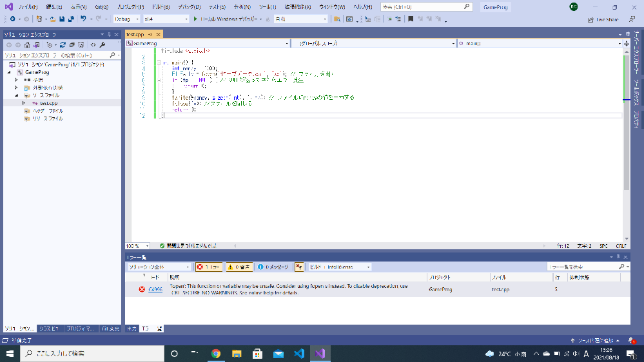Toggle the warnings filter in Error List
The image size is (644, 362).
(x=239, y=267)
